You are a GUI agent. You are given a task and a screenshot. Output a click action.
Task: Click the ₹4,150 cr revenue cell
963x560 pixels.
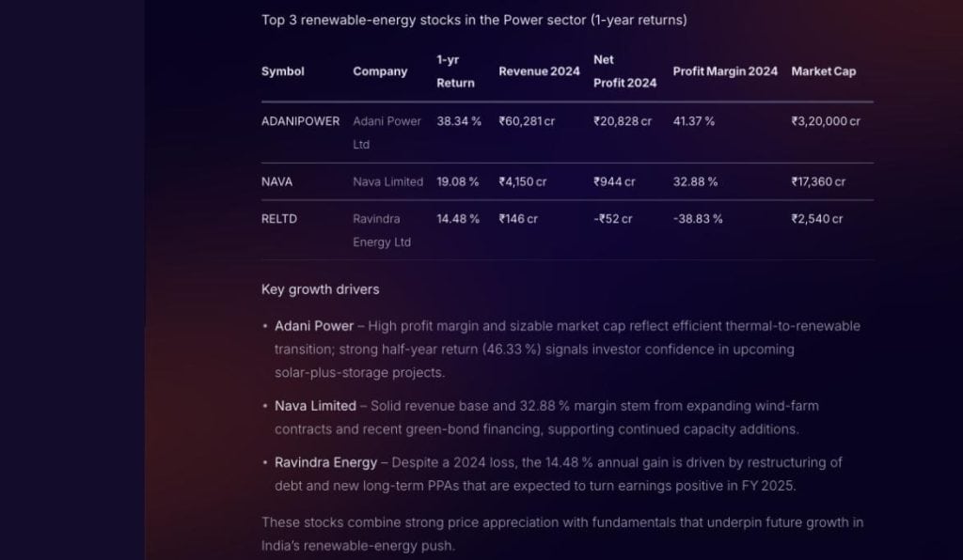tap(523, 181)
